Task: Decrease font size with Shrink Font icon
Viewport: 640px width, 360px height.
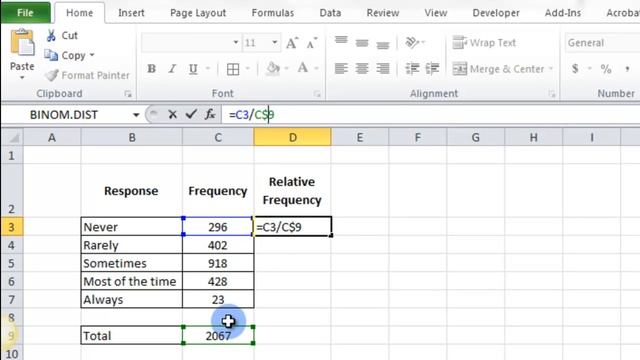Action: click(x=311, y=43)
